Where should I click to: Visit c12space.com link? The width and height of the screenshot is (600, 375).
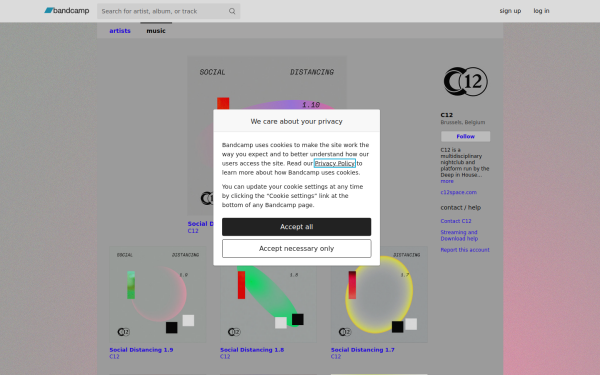pyautogui.click(x=458, y=192)
